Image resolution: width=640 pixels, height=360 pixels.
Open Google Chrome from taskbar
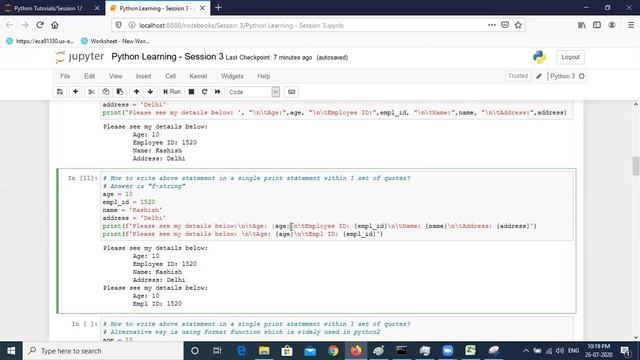click(333, 351)
